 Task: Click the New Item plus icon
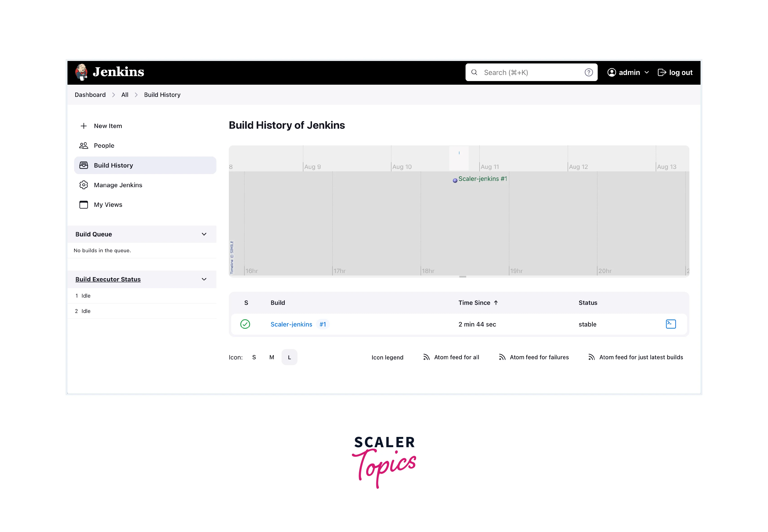point(84,126)
